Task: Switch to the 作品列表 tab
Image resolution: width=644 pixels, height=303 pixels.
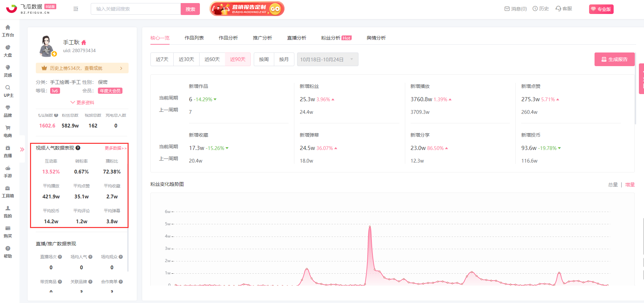Action: click(194, 38)
